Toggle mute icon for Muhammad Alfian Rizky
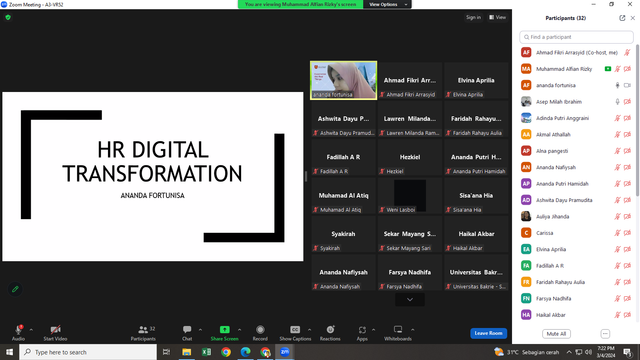This screenshot has width=640, height=360. pyautogui.click(x=618, y=69)
